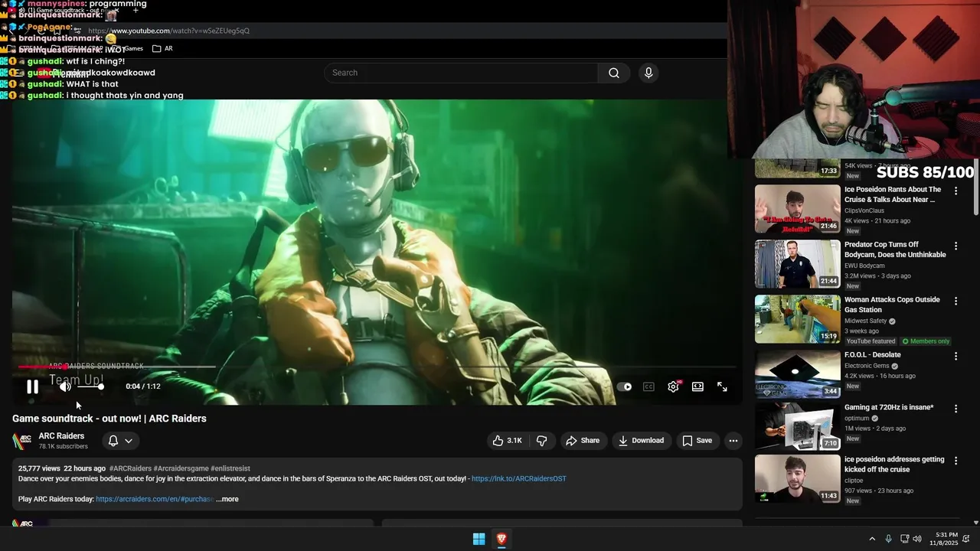
Task: Click Electronic Gems channel name
Action: [x=867, y=366]
